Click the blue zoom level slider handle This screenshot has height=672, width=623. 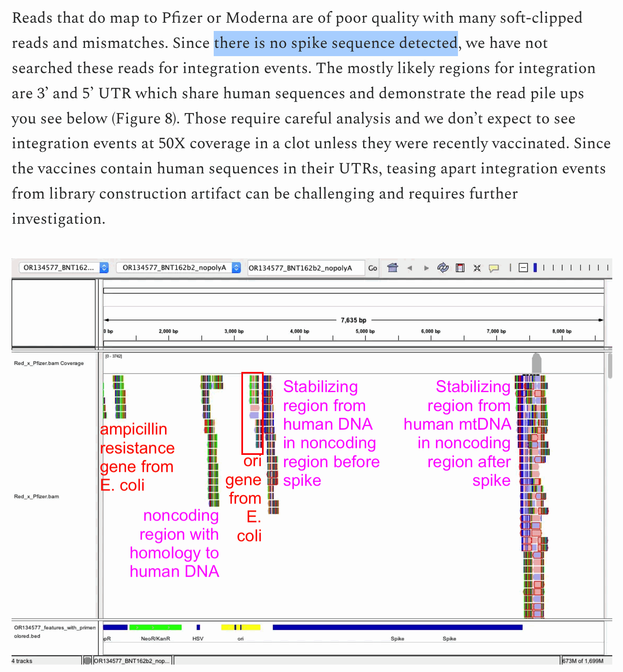535,268
